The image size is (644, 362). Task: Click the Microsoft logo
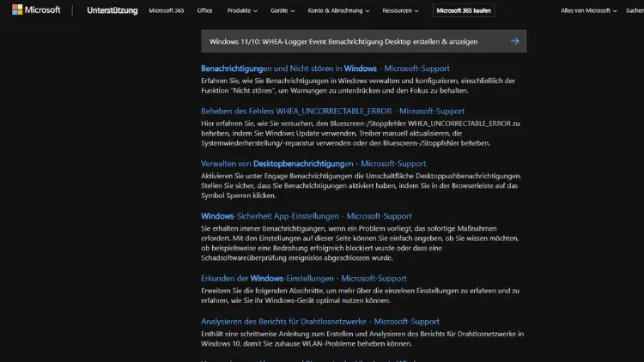[36, 9]
